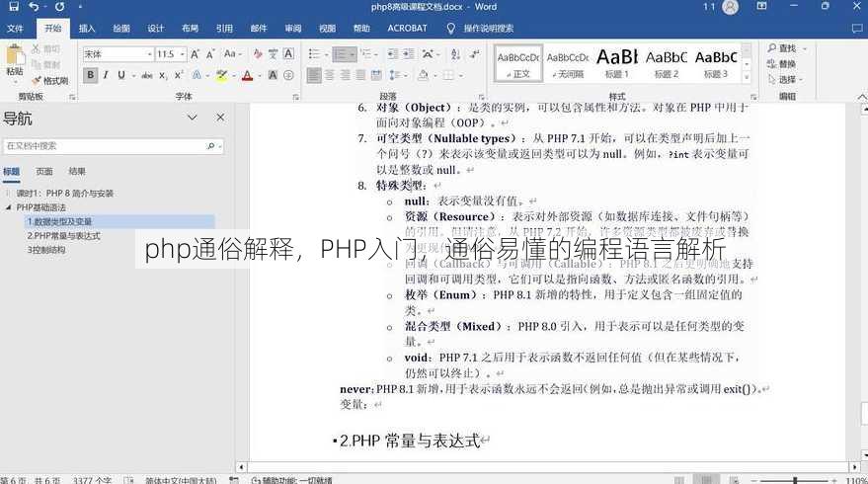This screenshot has height=484, width=868.
Task: Toggle bulleted list button
Action: click(314, 54)
